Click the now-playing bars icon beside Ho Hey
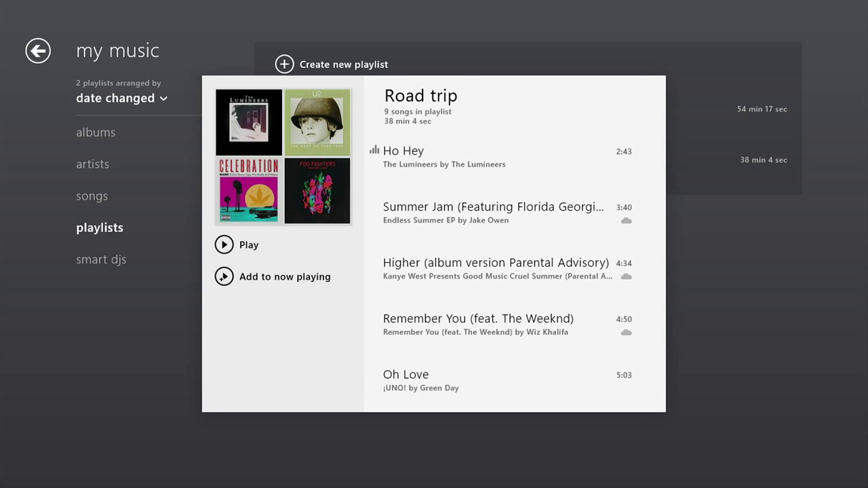Viewport: 868px width, 488px height. (374, 150)
